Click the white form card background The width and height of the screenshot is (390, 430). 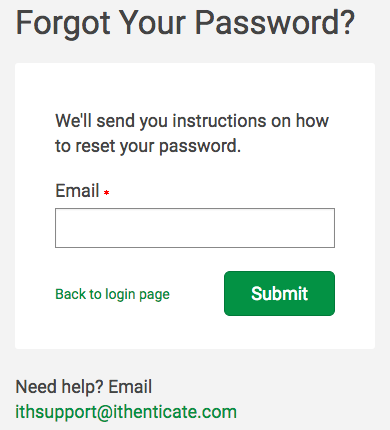click(195, 90)
